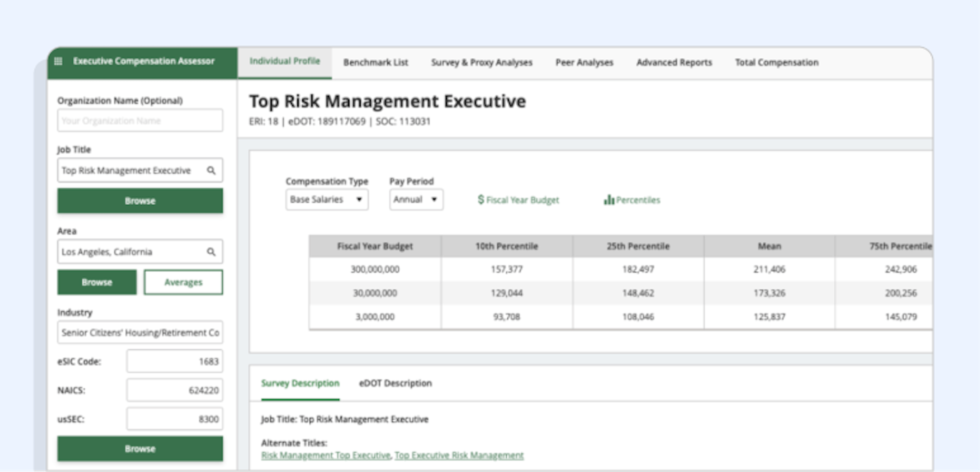980x472 pixels.
Task: Go to the Peer Analyses tab
Action: coord(584,62)
